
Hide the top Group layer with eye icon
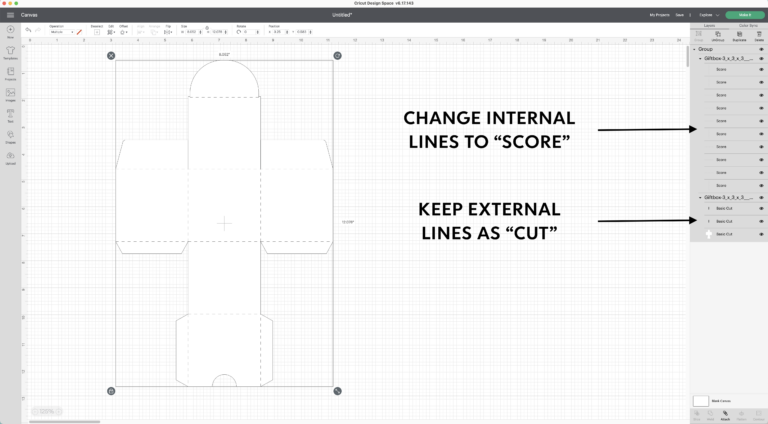pos(761,48)
